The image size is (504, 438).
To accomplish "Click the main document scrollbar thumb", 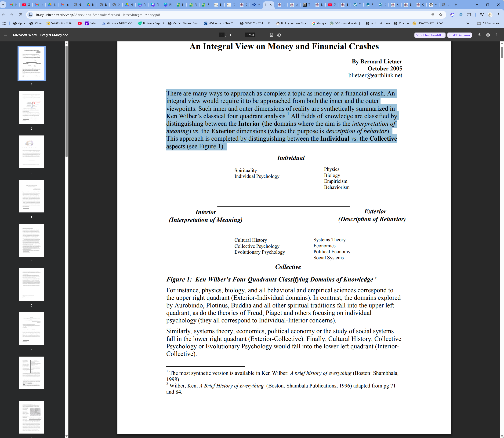I will 502,52.
